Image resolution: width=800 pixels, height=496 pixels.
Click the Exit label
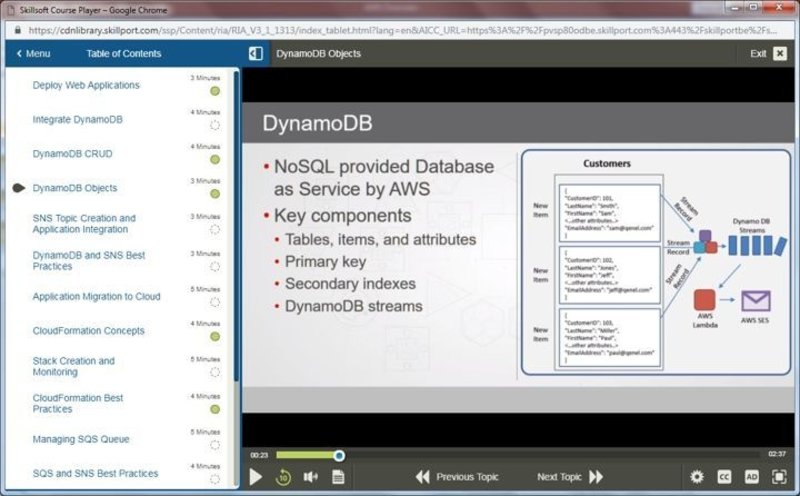point(758,54)
